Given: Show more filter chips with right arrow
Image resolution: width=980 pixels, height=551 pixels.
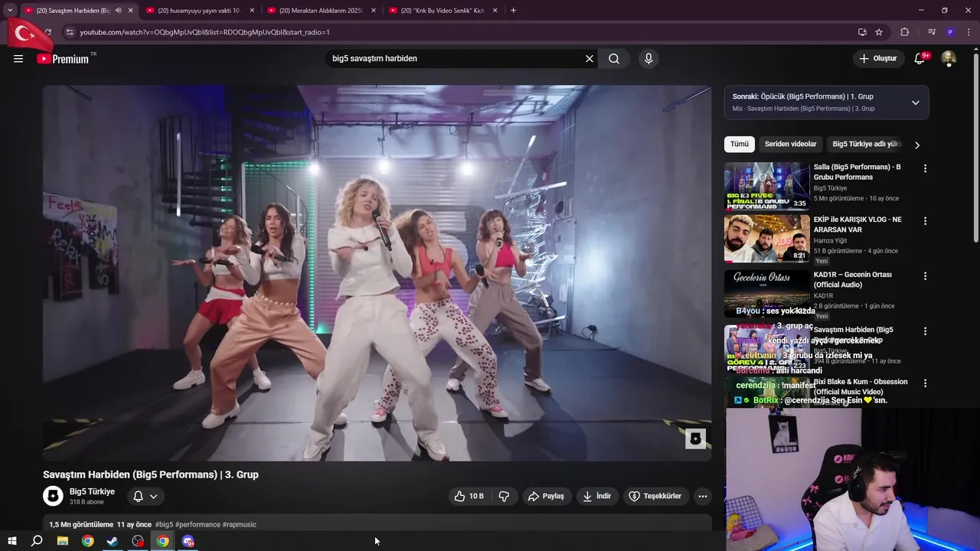Looking at the screenshot, I should [x=917, y=145].
